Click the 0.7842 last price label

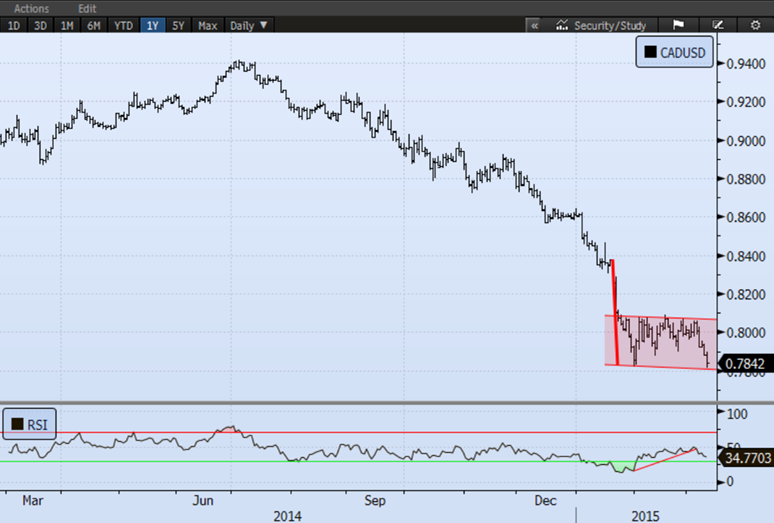[744, 363]
